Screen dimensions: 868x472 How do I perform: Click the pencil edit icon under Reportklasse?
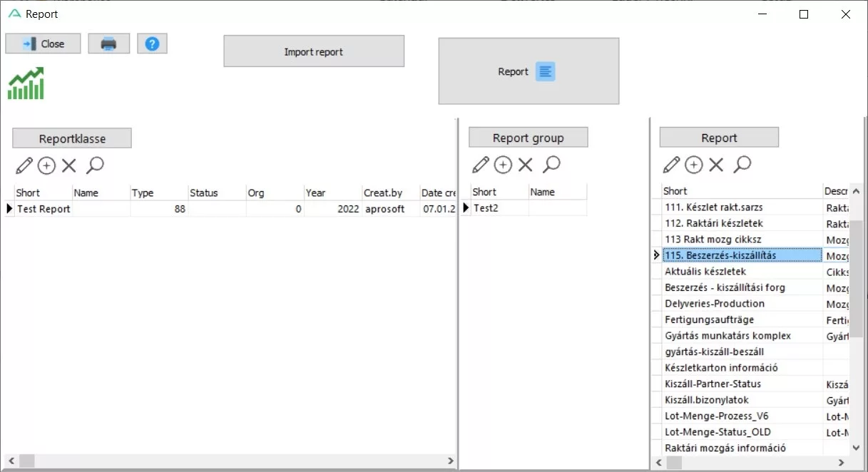click(24, 165)
